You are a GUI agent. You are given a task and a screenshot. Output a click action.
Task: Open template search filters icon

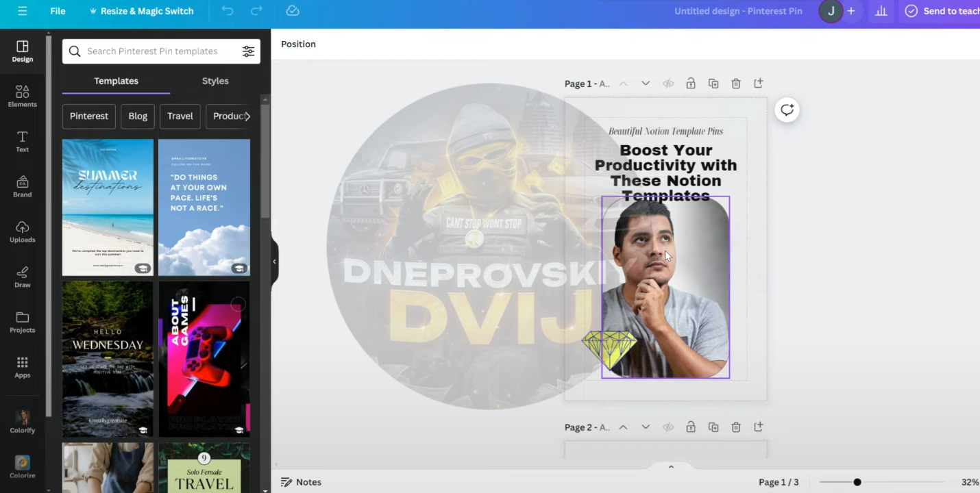point(248,51)
